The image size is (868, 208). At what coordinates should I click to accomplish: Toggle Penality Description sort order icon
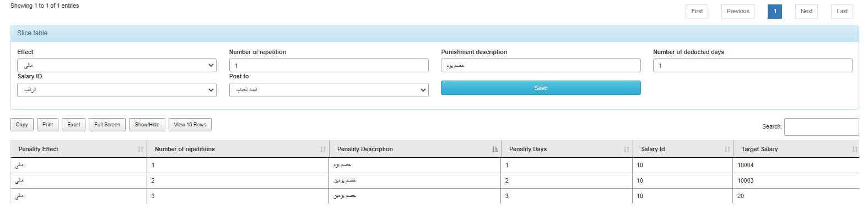coord(495,150)
